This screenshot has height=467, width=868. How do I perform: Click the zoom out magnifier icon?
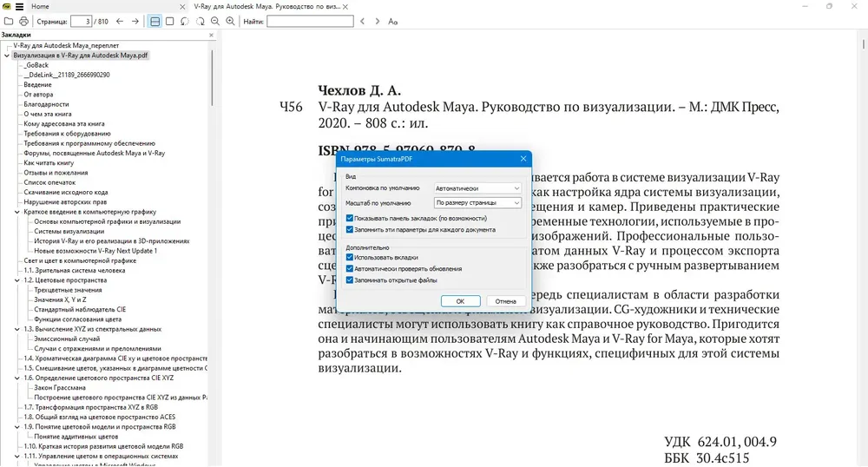215,21
